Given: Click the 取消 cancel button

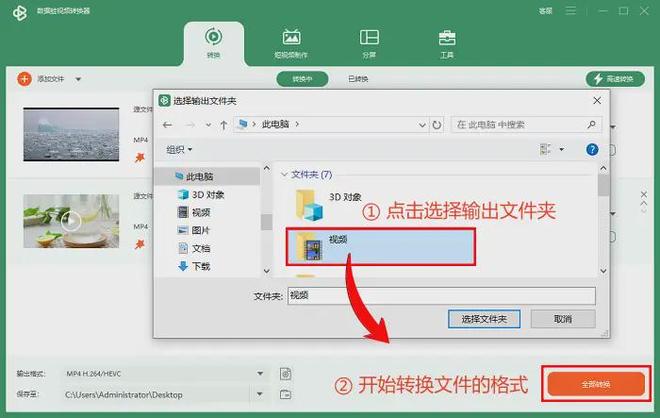Looking at the screenshot, I should tap(563, 319).
